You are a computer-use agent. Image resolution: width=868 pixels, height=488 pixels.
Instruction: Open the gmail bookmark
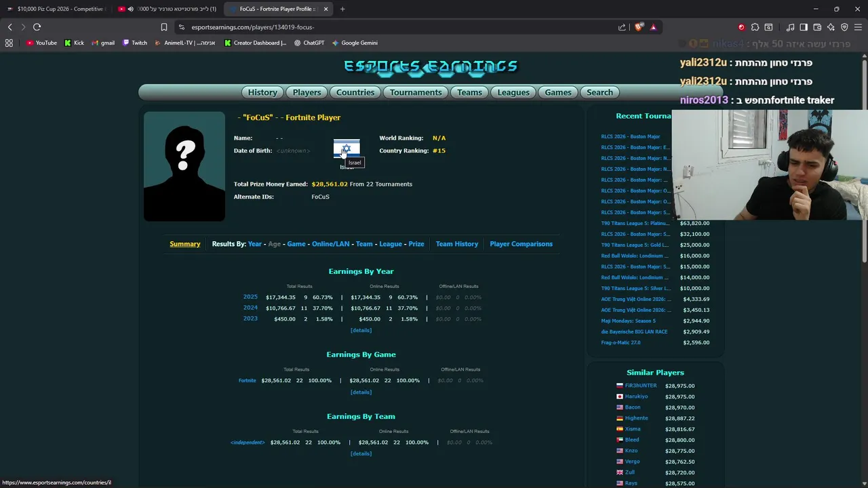(102, 43)
